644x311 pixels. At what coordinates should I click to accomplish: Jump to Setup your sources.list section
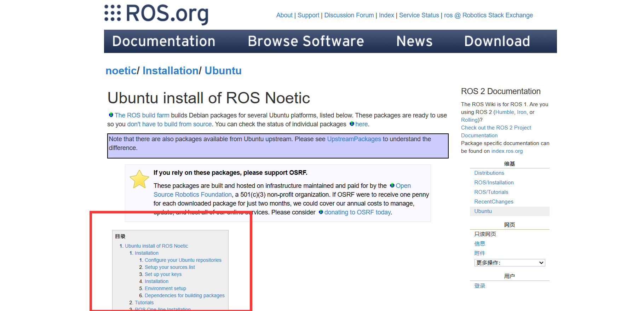tap(169, 267)
